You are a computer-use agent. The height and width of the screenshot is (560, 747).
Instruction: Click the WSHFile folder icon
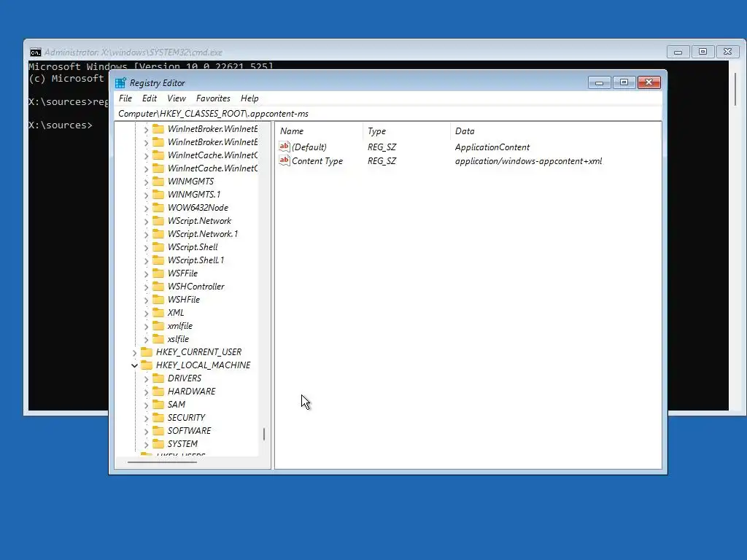(x=158, y=299)
